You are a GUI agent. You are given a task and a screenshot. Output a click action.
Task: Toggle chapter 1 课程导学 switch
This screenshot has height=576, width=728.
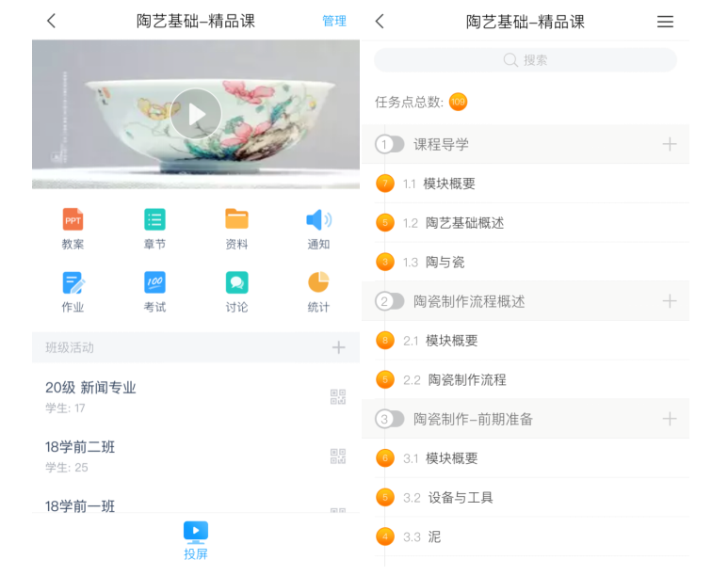(x=390, y=144)
